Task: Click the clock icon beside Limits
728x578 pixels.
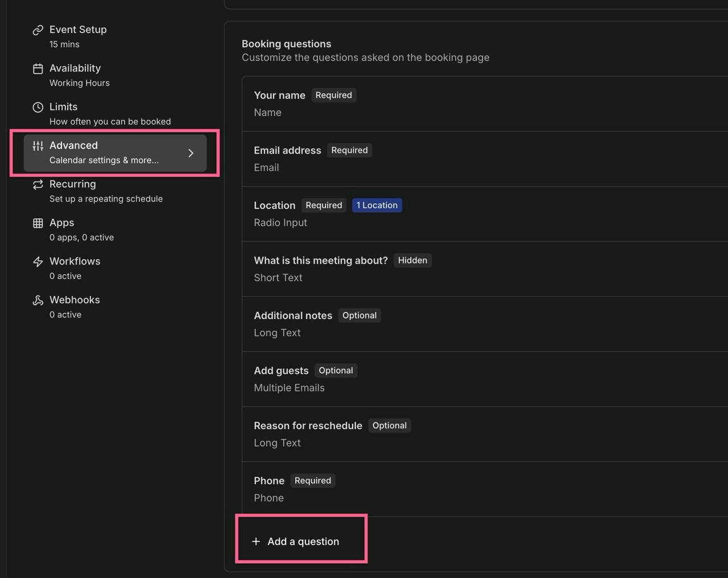Action: pos(38,106)
